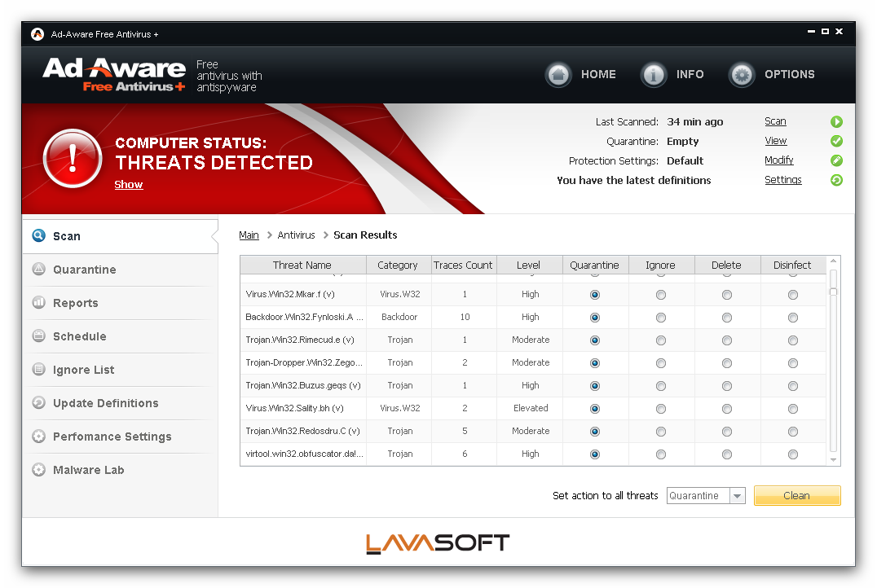Sort the results by Level column header
Image resolution: width=877 pixels, height=588 pixels.
click(x=529, y=265)
